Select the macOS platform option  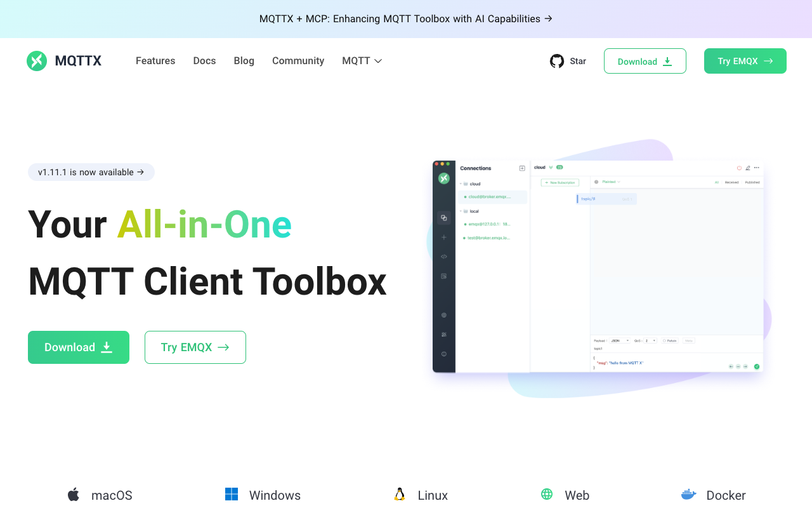pyautogui.click(x=100, y=495)
